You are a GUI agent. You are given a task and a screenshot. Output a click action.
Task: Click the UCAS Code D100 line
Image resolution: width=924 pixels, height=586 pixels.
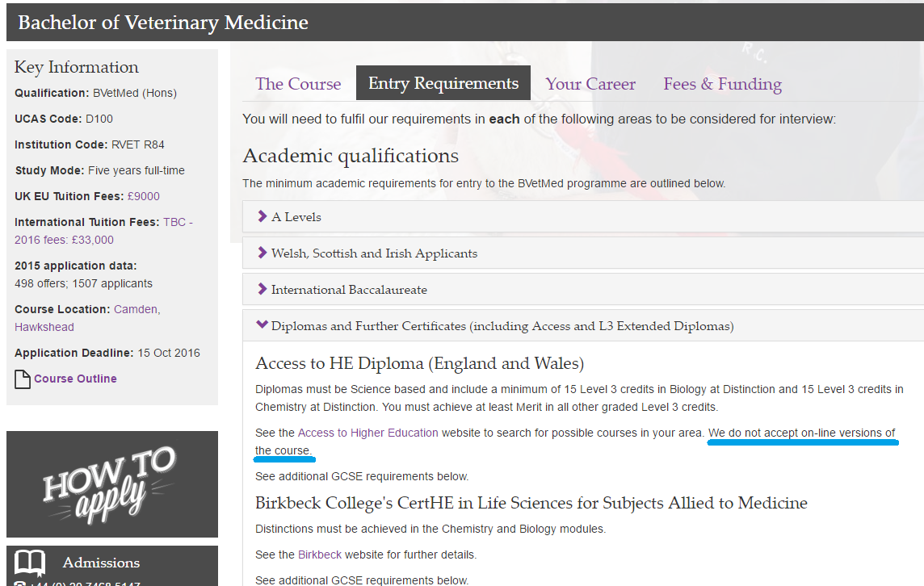pos(64,119)
